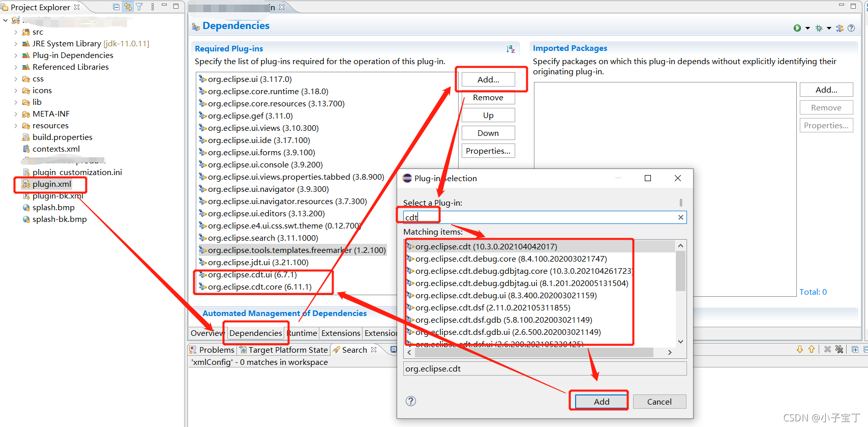Switch to the Overview tab
868x427 pixels.
207,333
